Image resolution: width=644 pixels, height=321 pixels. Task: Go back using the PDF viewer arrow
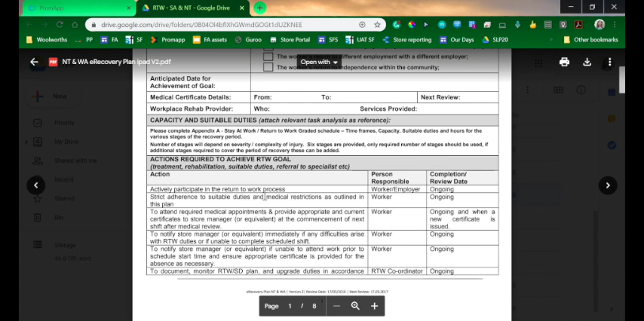[x=34, y=62]
